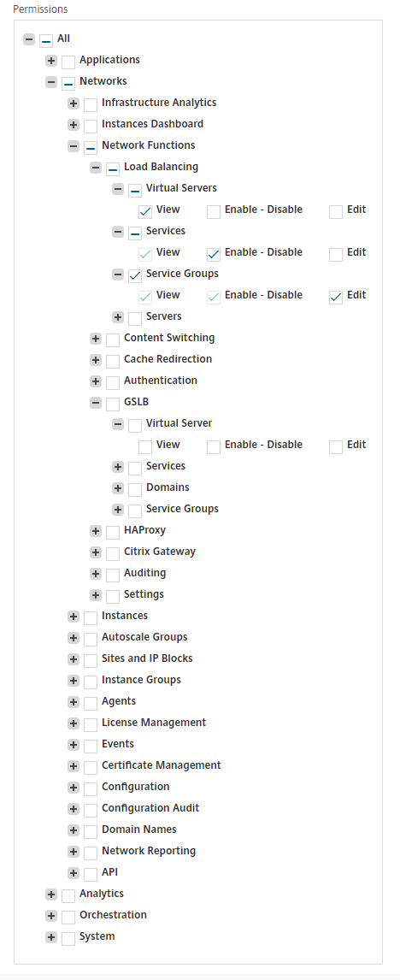Viewport: 400px width, 980px height.
Task: Select the Instance Groups label
Action: 141,679
